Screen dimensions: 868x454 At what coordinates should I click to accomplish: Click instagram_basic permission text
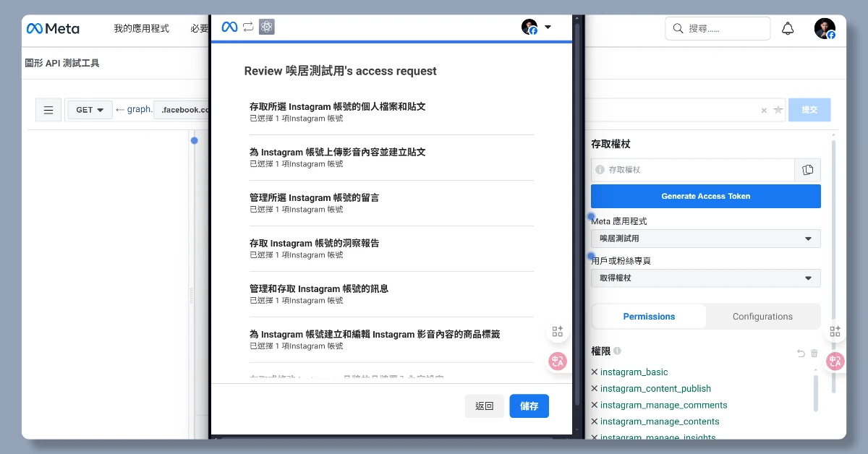coord(634,372)
